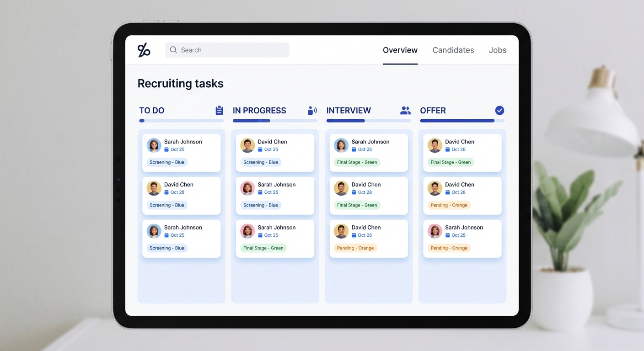Viewport: 644px width, 351px height.
Task: Click the icon next to IN PROGRESS heading
Action: pos(312,111)
